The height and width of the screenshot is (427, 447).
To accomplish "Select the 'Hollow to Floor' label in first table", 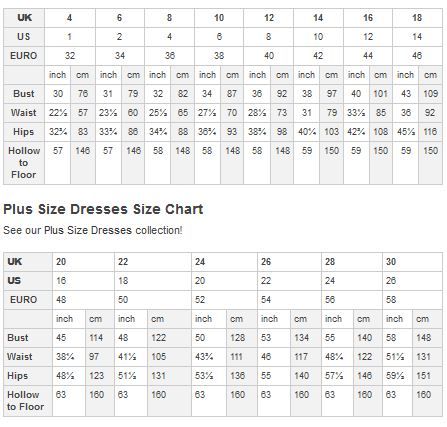I will tap(24, 163).
